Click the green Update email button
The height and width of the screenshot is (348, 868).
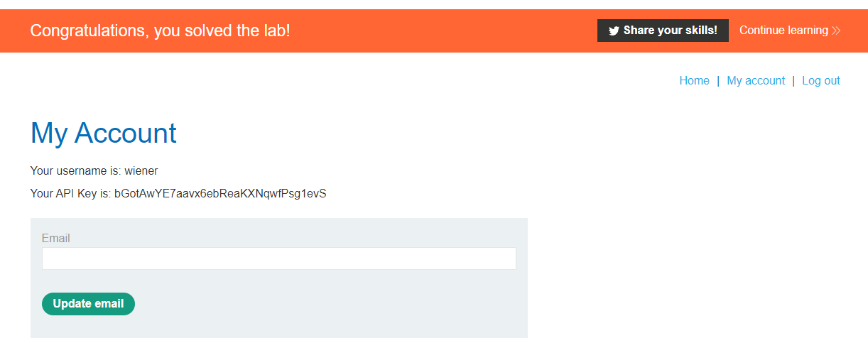88,304
